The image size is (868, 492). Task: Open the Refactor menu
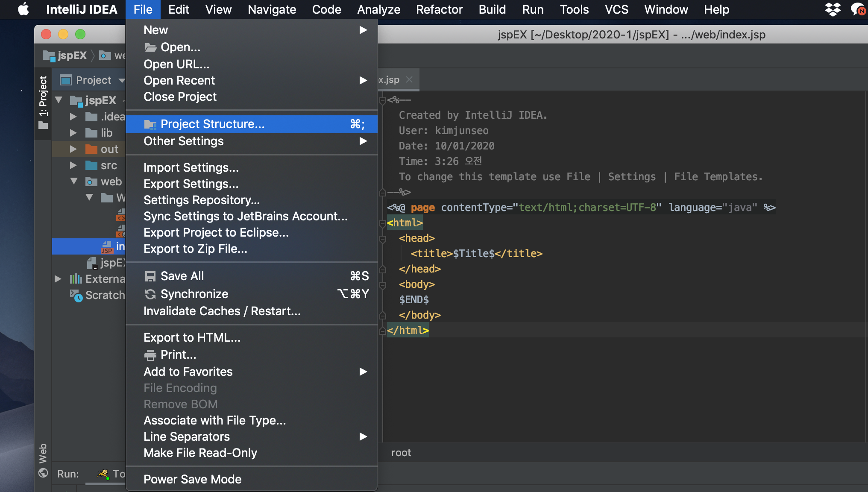click(439, 9)
